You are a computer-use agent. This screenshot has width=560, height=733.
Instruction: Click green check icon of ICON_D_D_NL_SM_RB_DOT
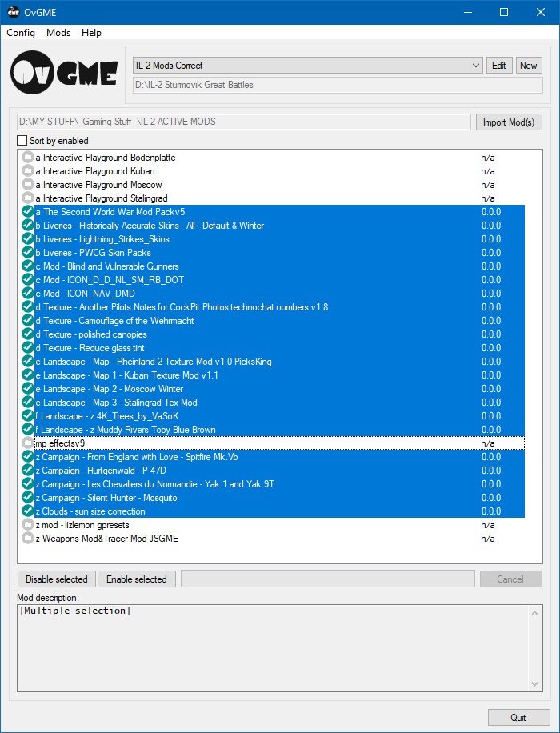click(27, 279)
